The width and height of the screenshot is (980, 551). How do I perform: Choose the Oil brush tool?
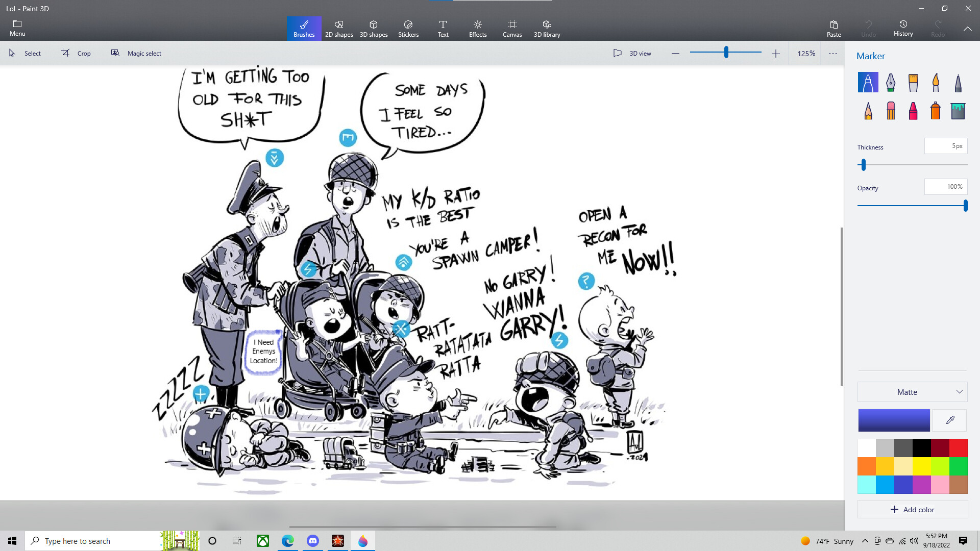(913, 83)
